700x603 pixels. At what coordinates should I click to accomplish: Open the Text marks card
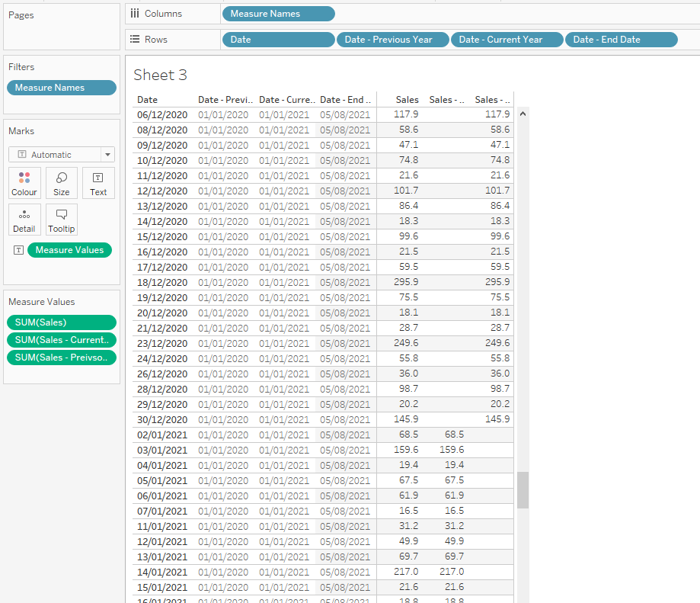click(98, 183)
